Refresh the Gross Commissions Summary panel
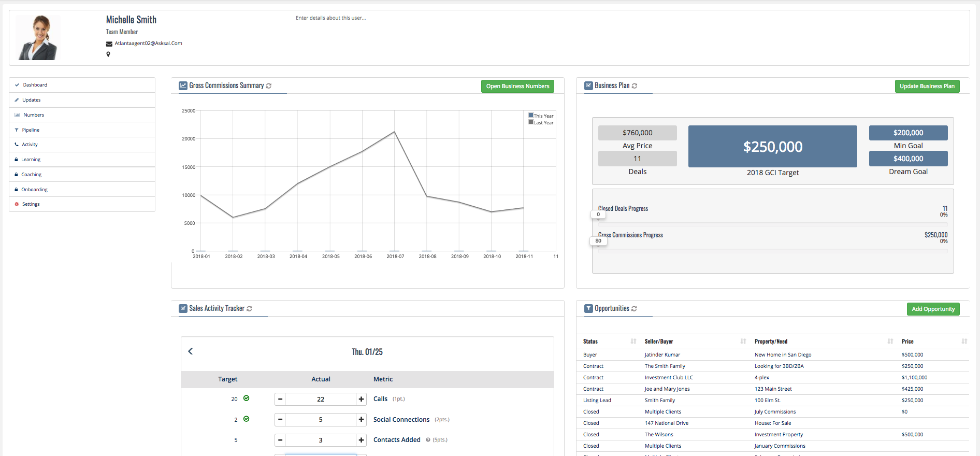980x456 pixels. click(x=269, y=86)
